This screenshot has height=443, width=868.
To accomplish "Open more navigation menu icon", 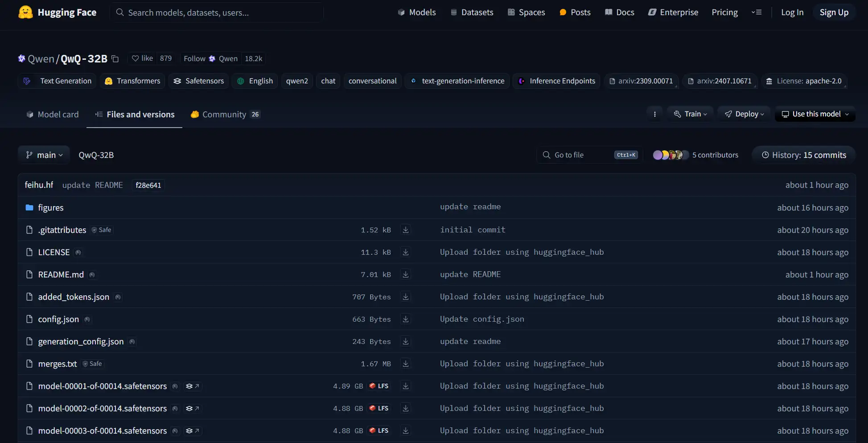I will coord(757,12).
